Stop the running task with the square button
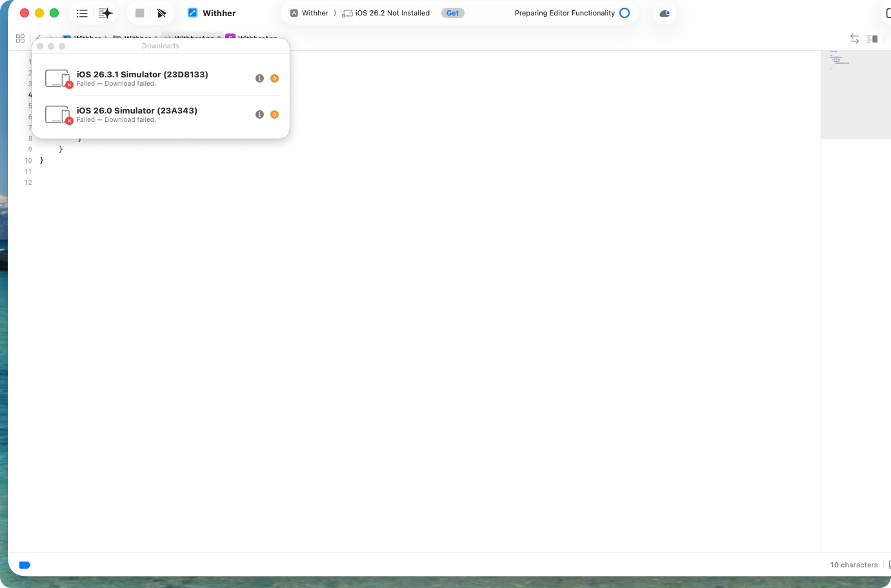 click(x=139, y=13)
